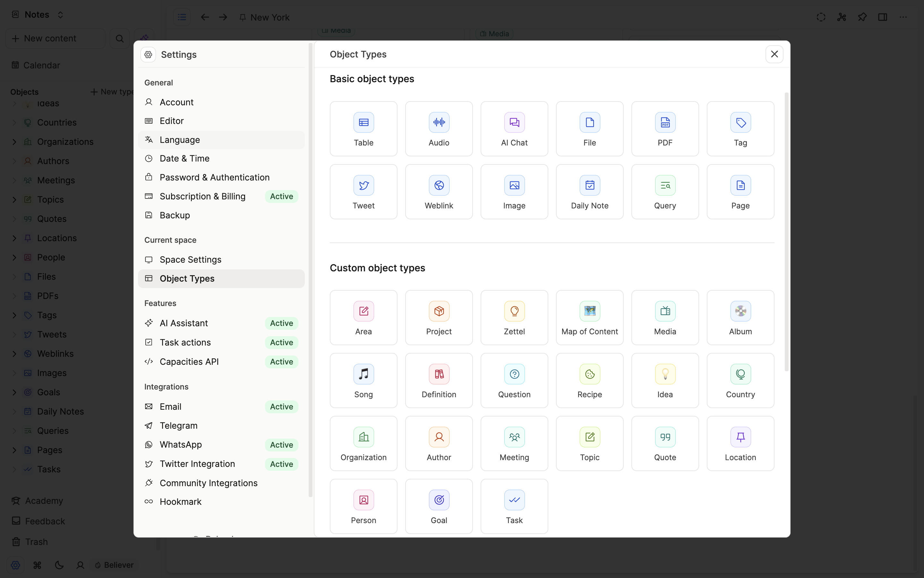
Task: Expand the Goals tree item
Action: coord(14,392)
